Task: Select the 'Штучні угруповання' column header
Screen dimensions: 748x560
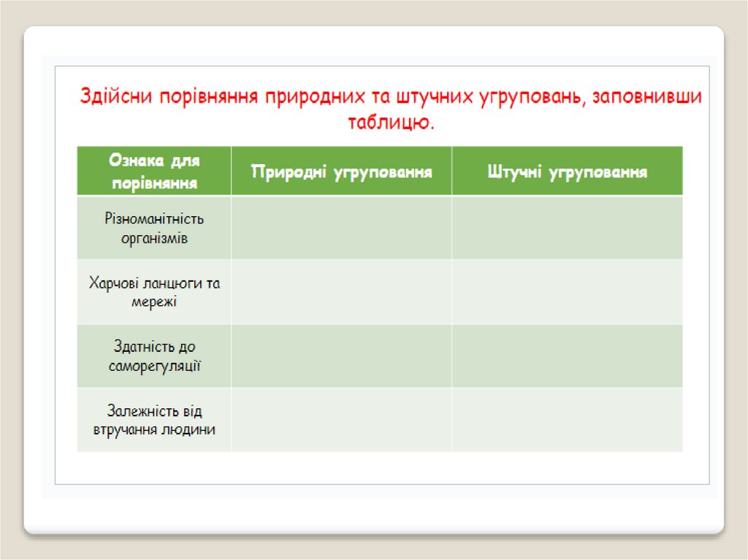Action: (567, 172)
